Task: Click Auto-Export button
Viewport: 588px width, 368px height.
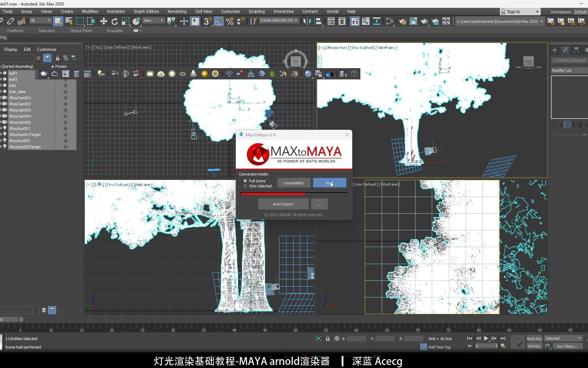Action: pyautogui.click(x=283, y=204)
